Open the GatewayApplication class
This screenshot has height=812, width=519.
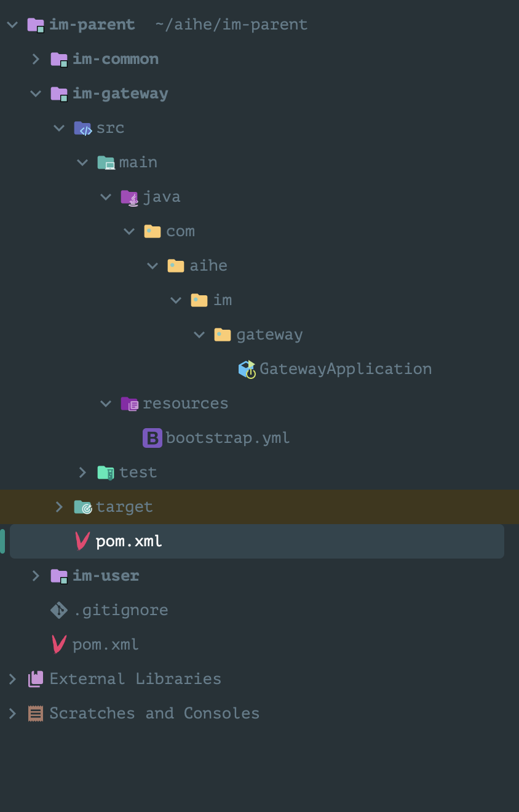click(346, 369)
